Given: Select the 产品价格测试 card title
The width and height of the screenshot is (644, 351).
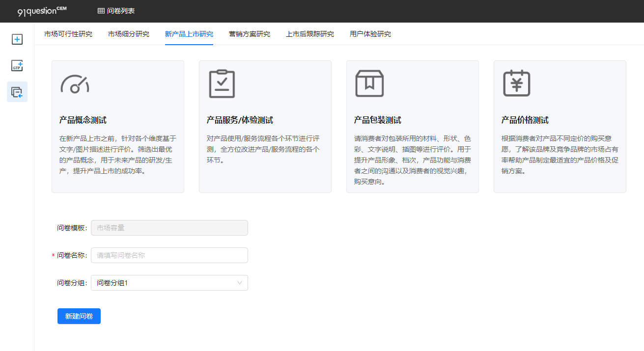Looking at the screenshot, I should [x=525, y=120].
